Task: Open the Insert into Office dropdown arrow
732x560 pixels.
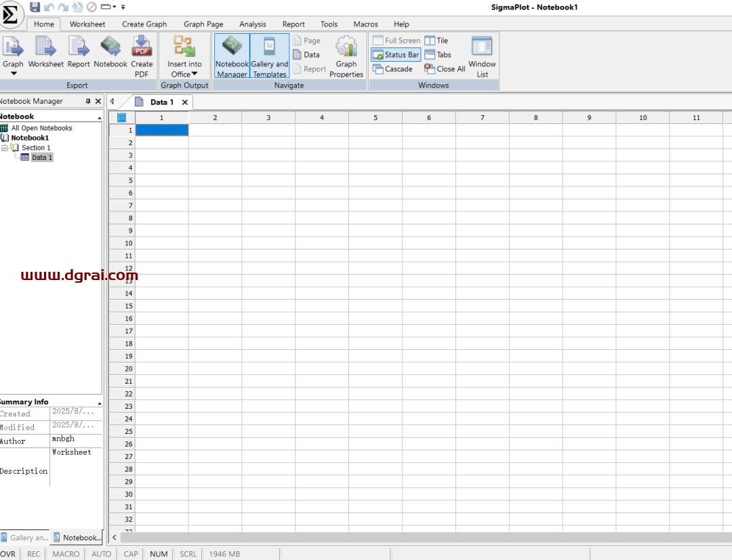Action: (195, 74)
